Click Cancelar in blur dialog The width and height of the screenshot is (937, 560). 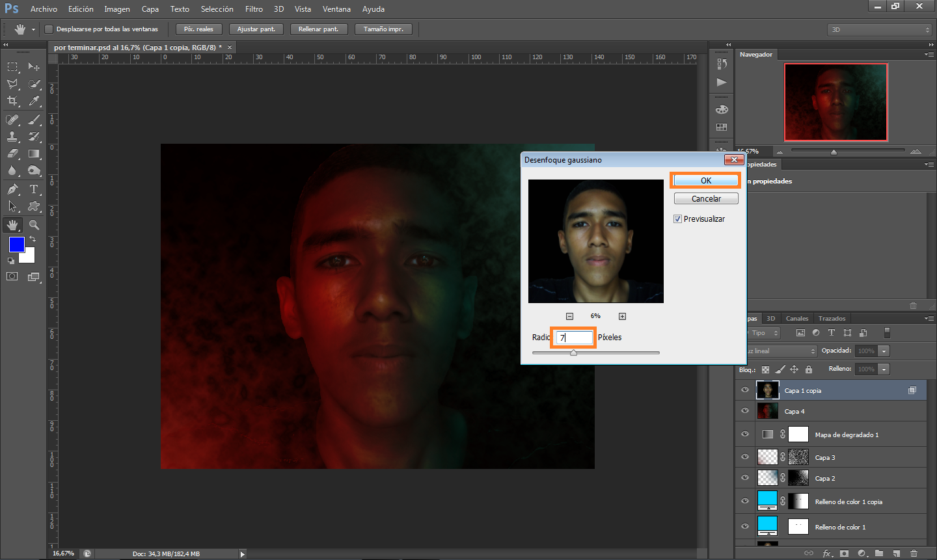[706, 198]
